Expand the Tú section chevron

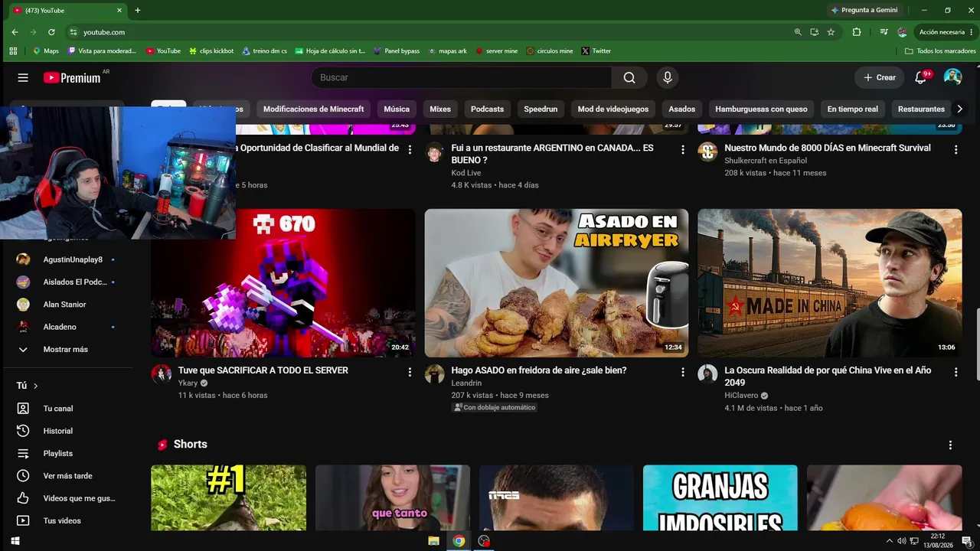coord(35,386)
